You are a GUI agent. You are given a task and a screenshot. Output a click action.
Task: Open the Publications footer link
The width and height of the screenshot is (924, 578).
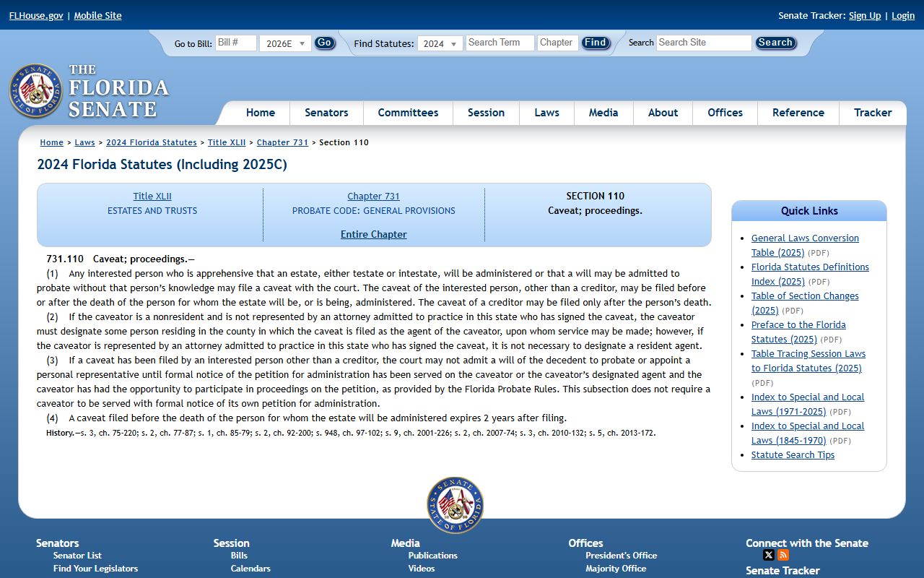(432, 556)
